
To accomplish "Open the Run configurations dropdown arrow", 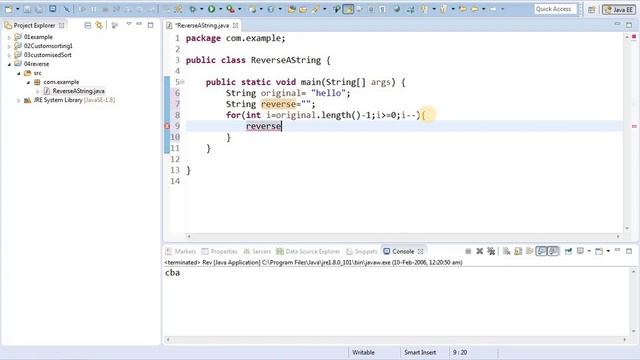I will pos(220,9).
